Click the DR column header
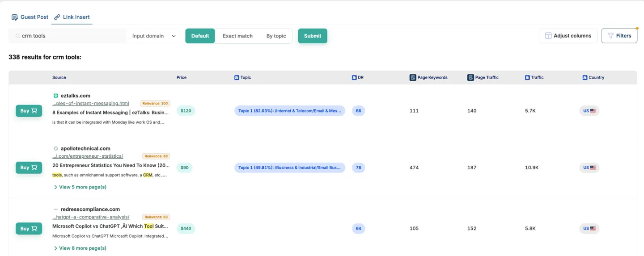This screenshot has height=256, width=644. coord(360,77)
